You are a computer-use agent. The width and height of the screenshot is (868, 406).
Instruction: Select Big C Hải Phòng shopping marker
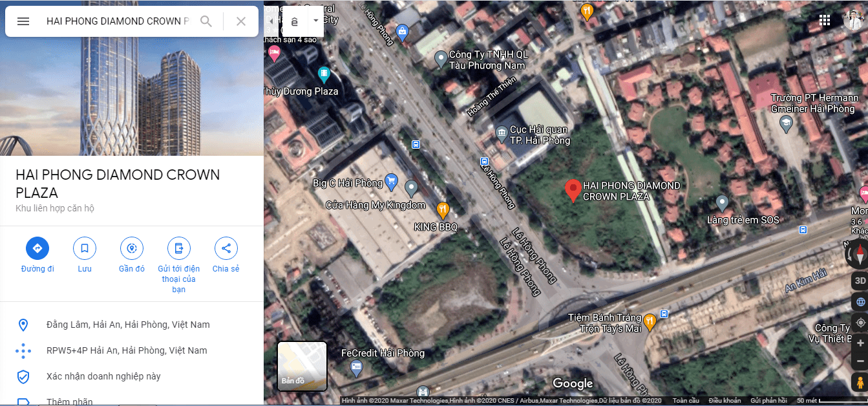[390, 182]
